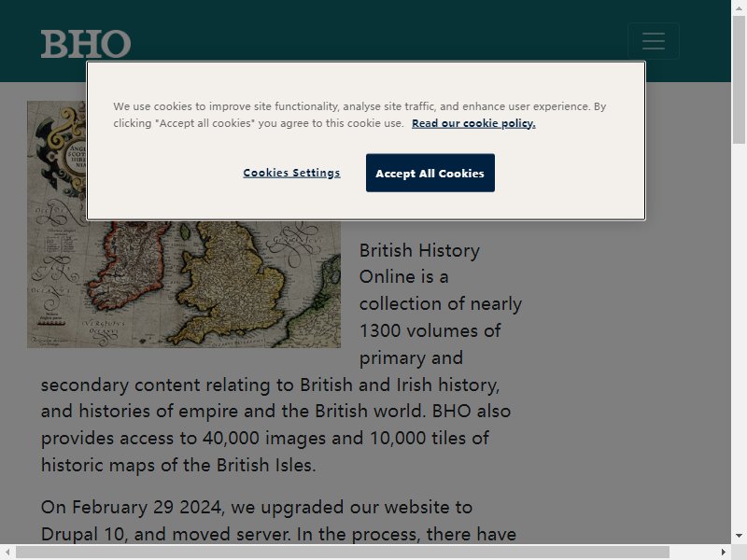
Task: Click the scroll down arrow
Action: click(x=739, y=537)
